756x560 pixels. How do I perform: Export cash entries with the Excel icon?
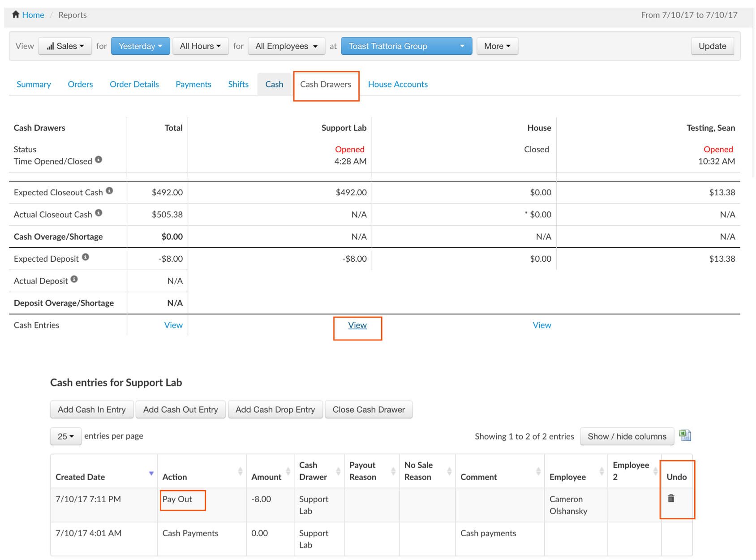click(x=685, y=435)
